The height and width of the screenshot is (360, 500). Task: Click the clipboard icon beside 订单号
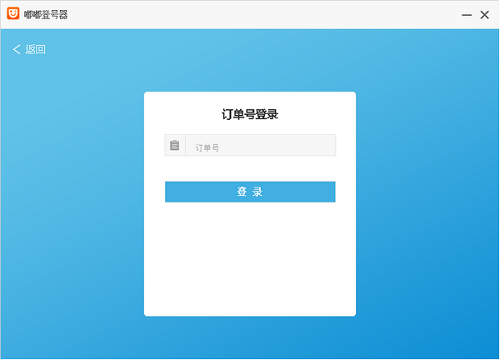[x=175, y=145]
